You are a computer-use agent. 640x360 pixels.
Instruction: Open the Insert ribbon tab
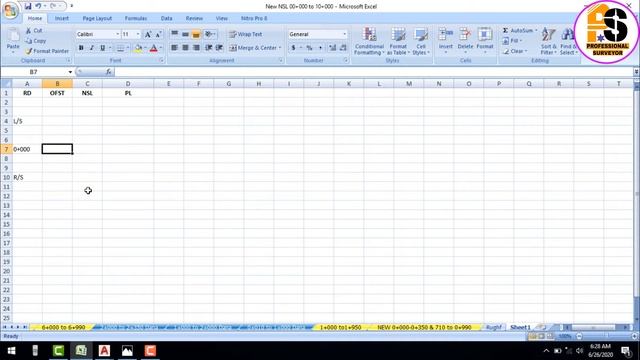62,18
